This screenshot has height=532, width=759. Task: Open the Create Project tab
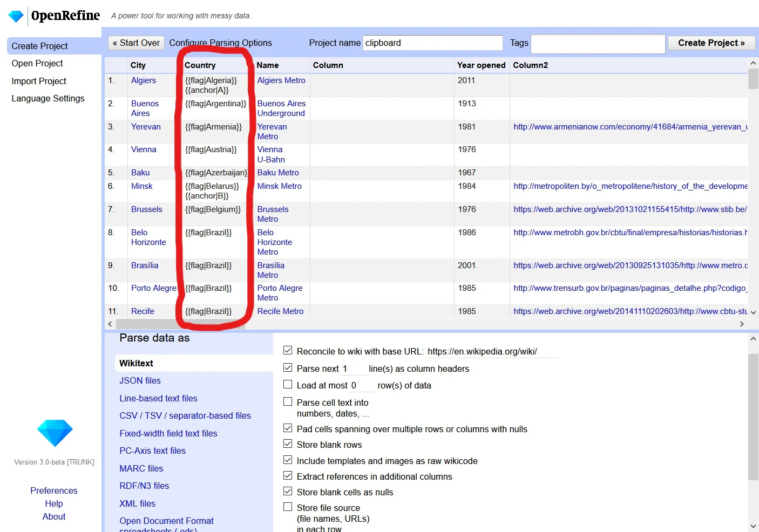(x=54, y=46)
